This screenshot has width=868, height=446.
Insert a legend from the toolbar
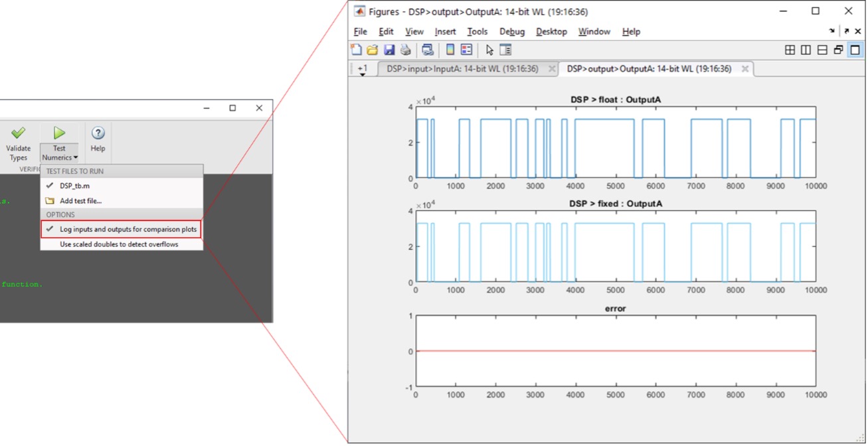(466, 50)
